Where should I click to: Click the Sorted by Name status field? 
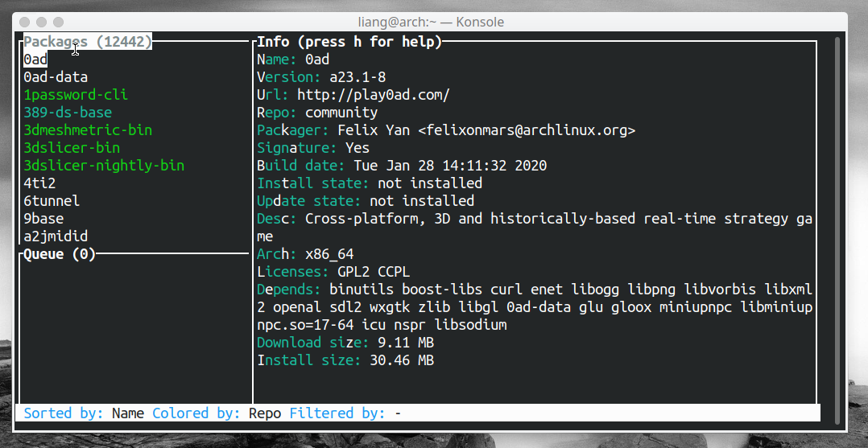point(84,413)
